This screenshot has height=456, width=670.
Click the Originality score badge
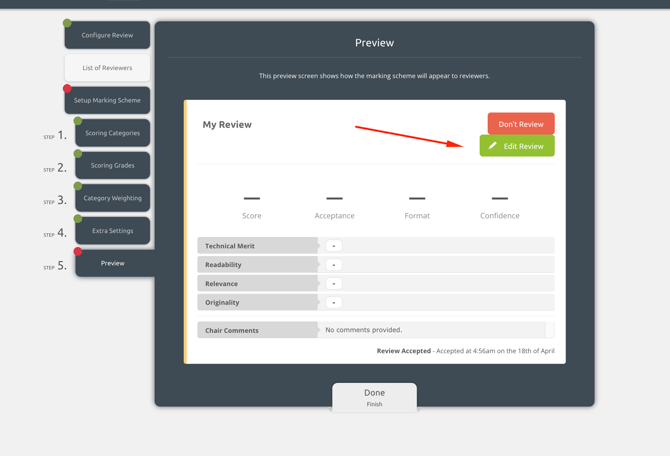pos(334,302)
